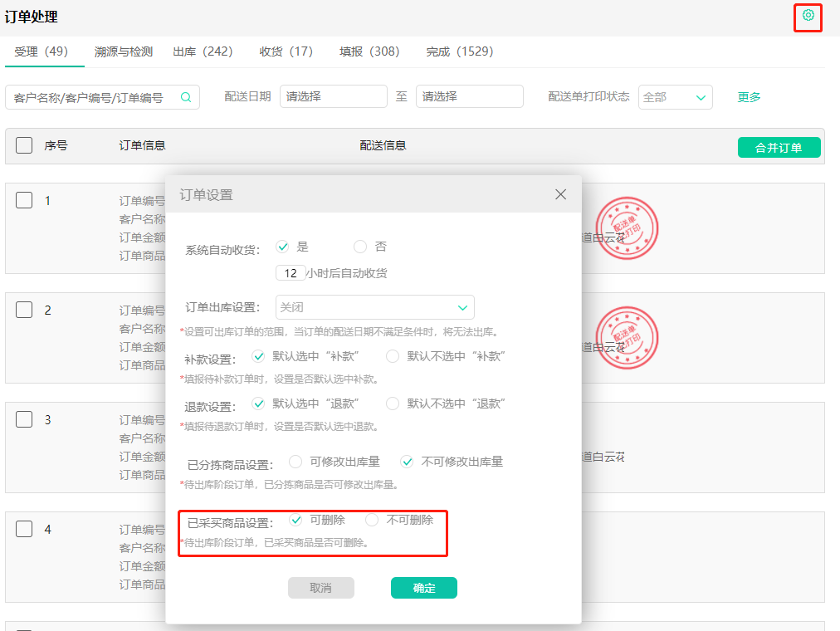Choose 默认不选中"补款" option

coord(391,357)
